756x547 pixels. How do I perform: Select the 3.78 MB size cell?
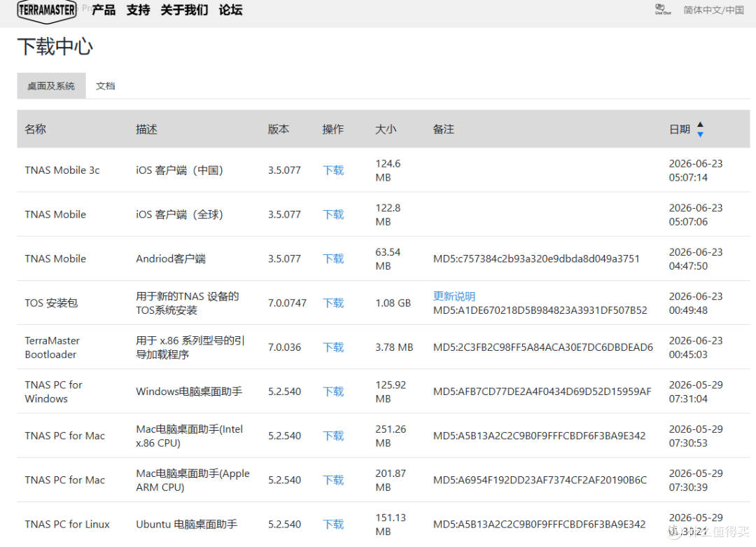[x=394, y=347]
